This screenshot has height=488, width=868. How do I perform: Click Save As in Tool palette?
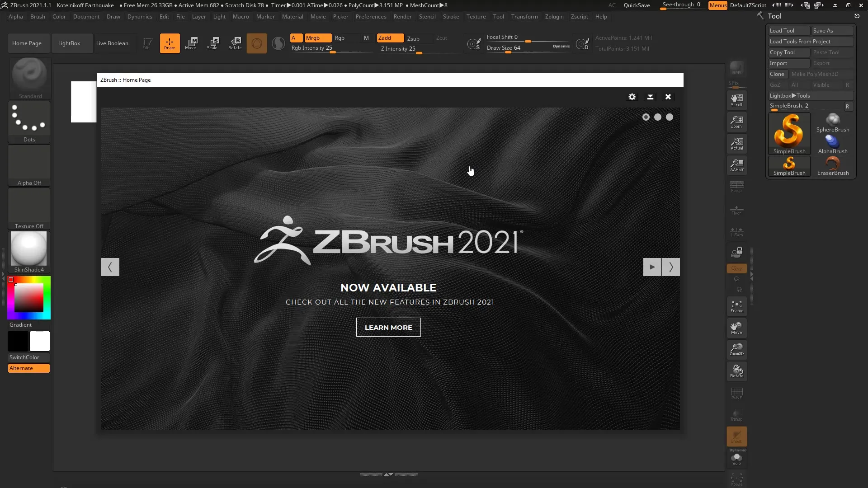(x=832, y=31)
